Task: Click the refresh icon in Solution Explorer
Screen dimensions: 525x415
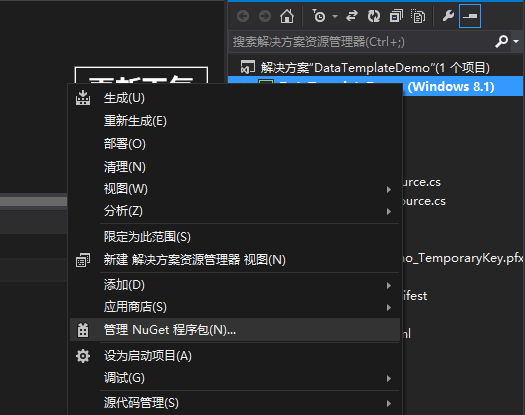Action: coord(374,16)
